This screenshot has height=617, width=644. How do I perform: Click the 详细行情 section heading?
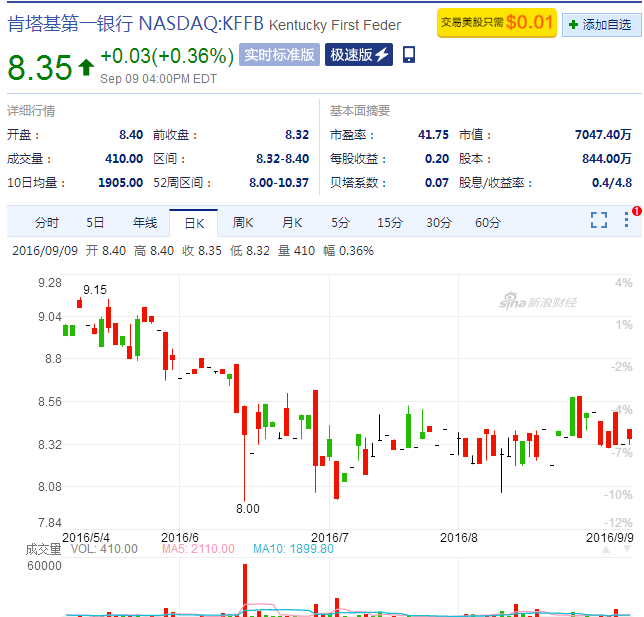pos(31,111)
